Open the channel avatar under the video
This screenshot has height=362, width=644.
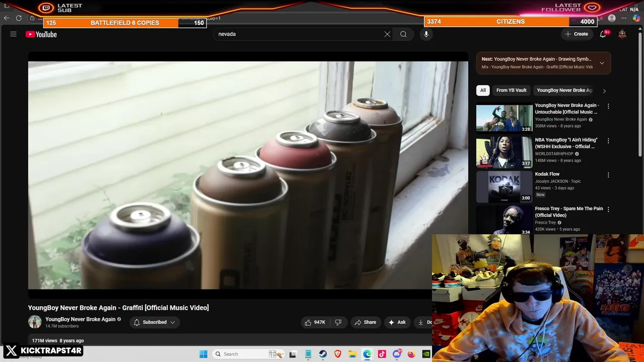pyautogui.click(x=35, y=322)
